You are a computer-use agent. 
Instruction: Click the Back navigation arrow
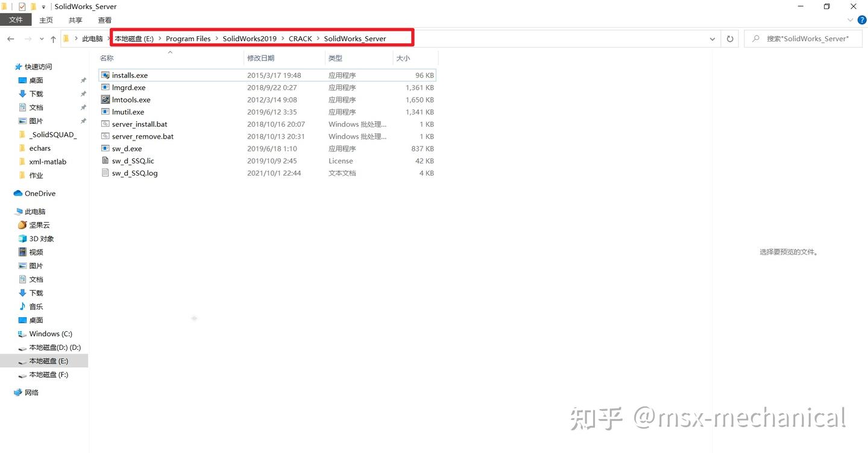[x=10, y=39]
